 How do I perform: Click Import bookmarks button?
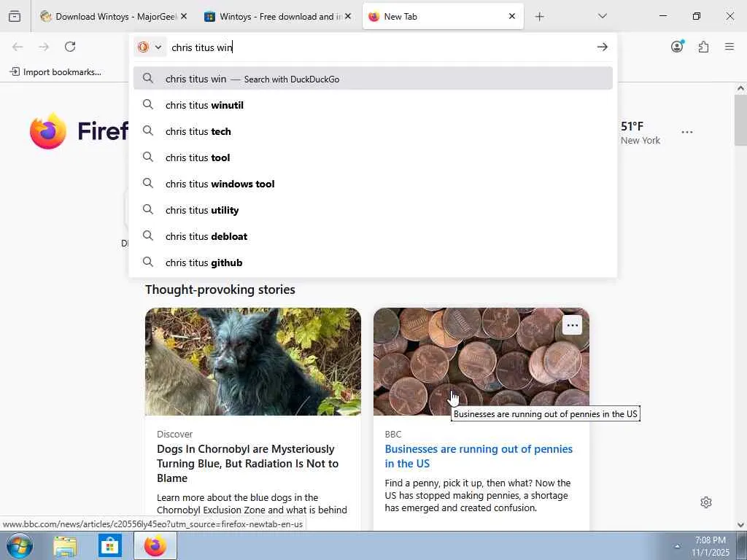(55, 72)
